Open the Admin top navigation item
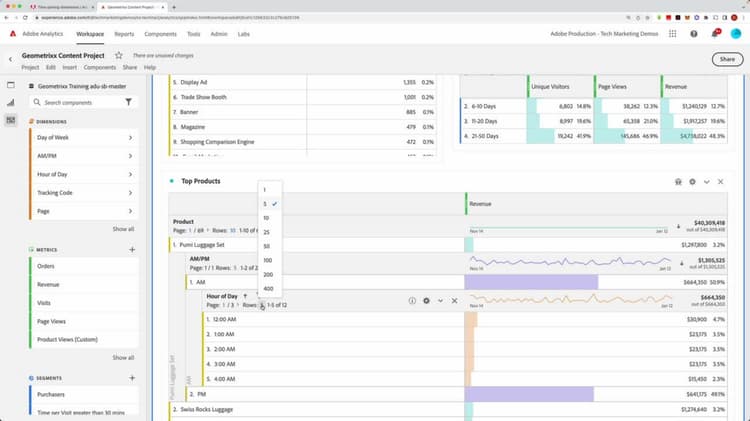The width and height of the screenshot is (750, 421). tap(219, 34)
